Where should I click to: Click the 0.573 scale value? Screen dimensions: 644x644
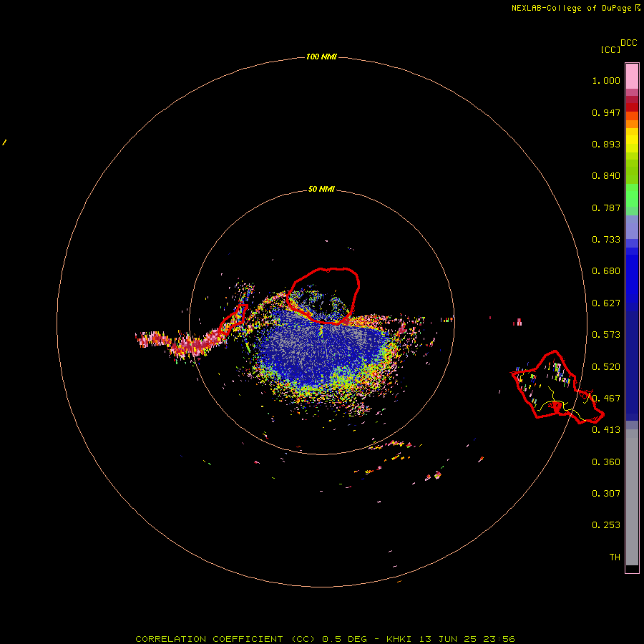pyautogui.click(x=606, y=335)
